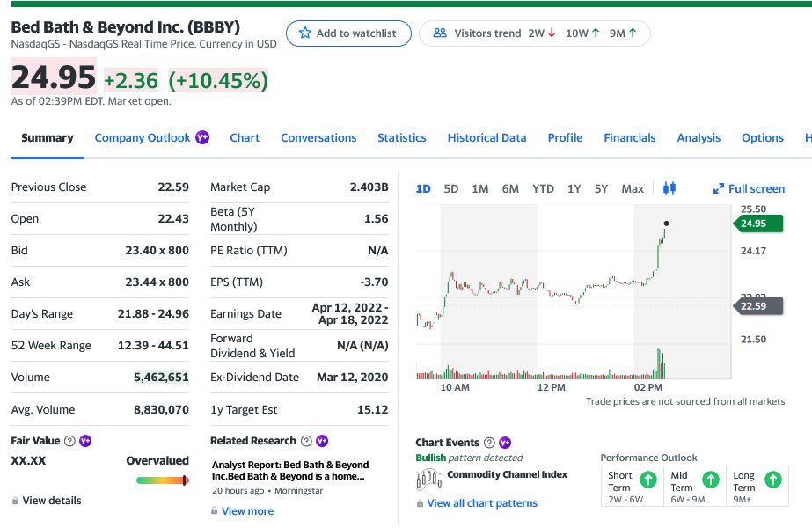812x528 pixels.
Task: Click the latest price dot on chart
Action: 666,224
